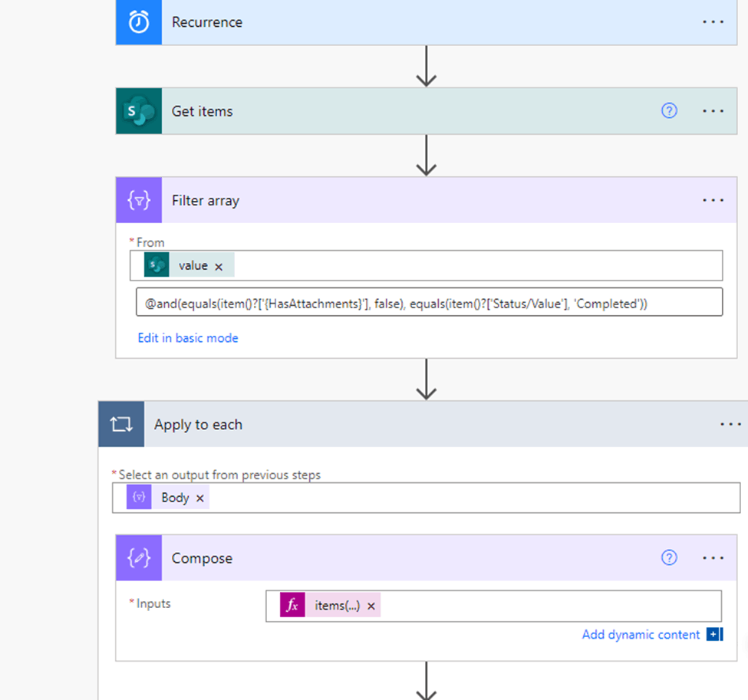
Task: Click the SharePoint icon on Get items
Action: point(139,111)
